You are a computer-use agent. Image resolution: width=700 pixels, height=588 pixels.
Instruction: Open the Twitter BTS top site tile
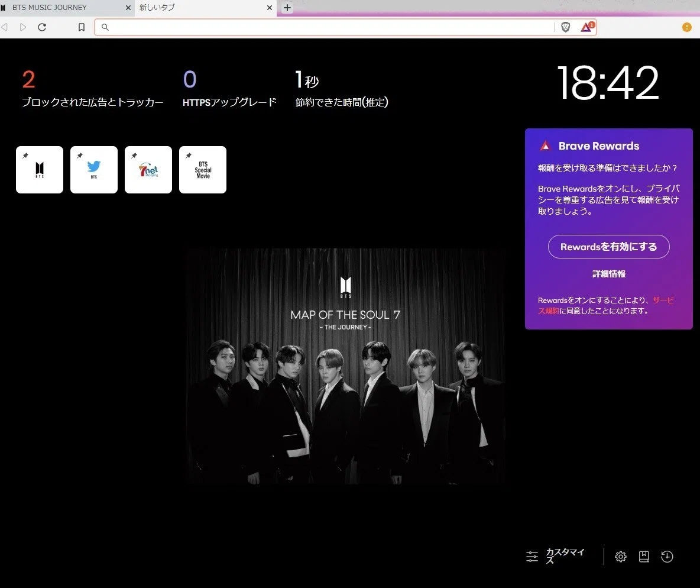[x=94, y=170]
